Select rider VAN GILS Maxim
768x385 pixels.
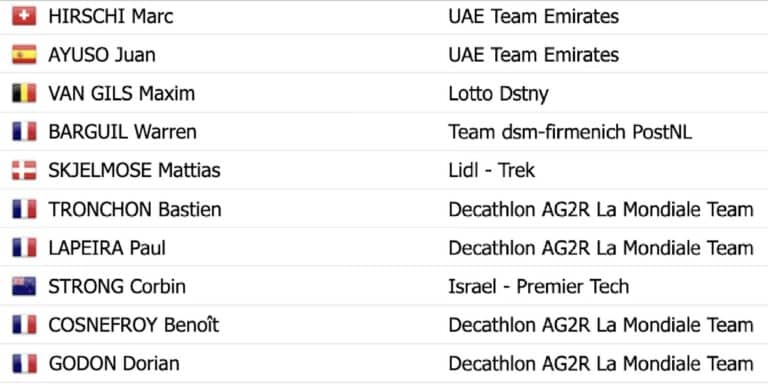click(x=121, y=93)
